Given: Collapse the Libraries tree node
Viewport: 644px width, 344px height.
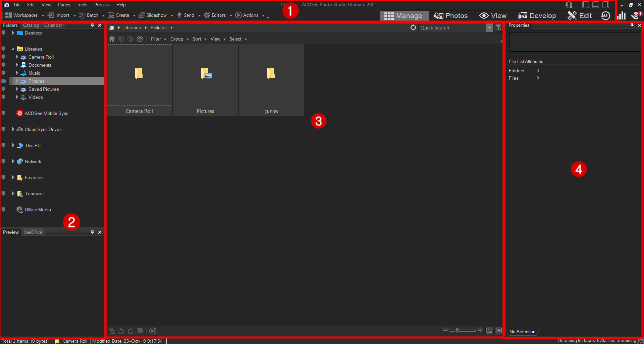Looking at the screenshot, I should pyautogui.click(x=13, y=49).
